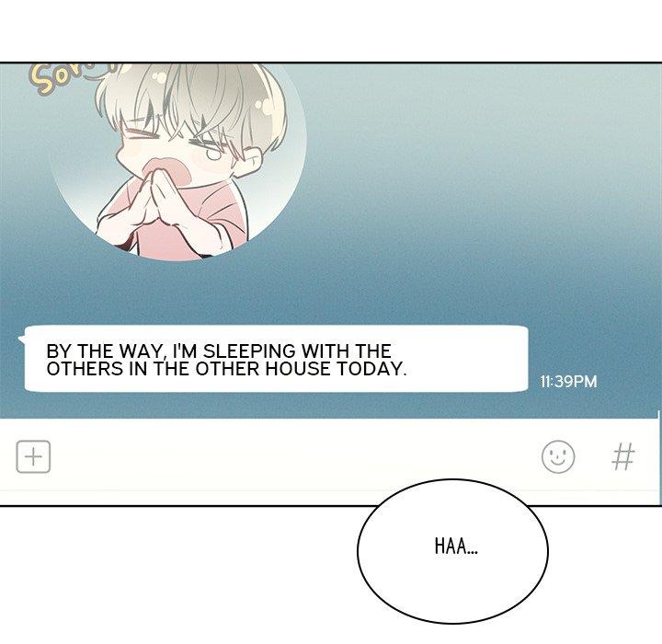Click the 11:39PM message timestamp
Image resolution: width=662 pixels, height=644 pixels.
tap(568, 382)
